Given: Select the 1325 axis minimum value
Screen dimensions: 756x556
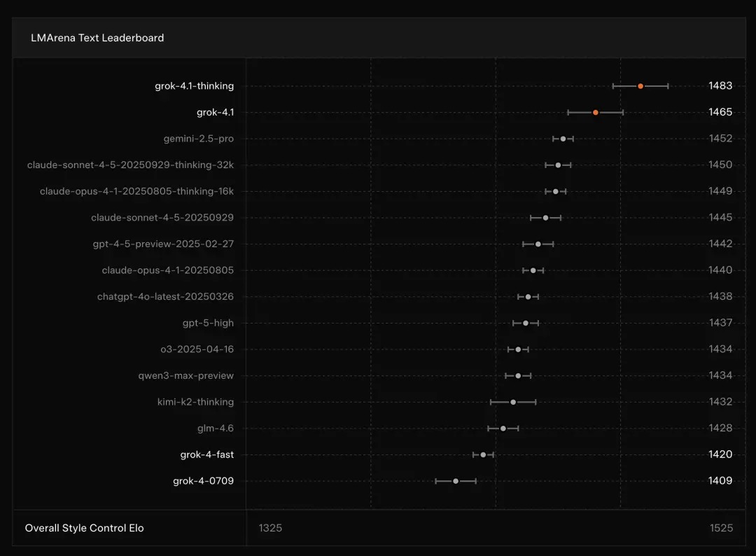Looking at the screenshot, I should click(x=269, y=528).
